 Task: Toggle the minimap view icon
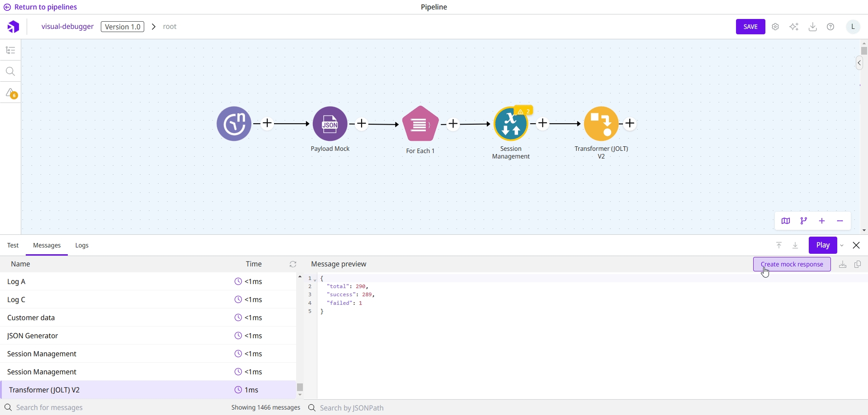tap(786, 221)
